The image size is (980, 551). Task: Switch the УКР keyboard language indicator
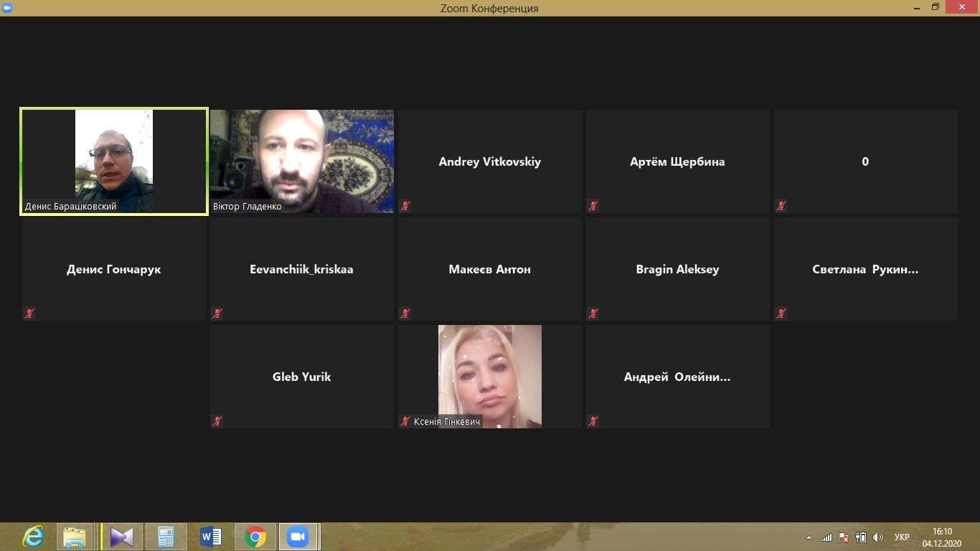902,537
